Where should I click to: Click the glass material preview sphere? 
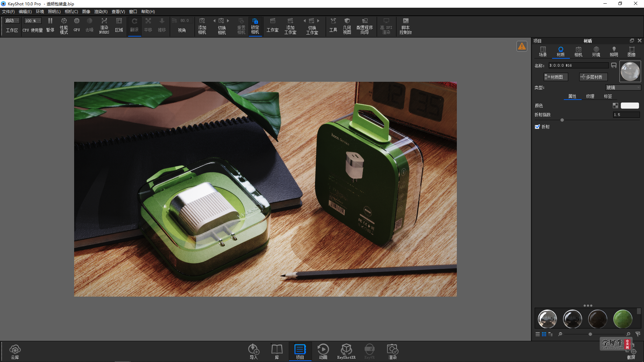click(x=630, y=71)
